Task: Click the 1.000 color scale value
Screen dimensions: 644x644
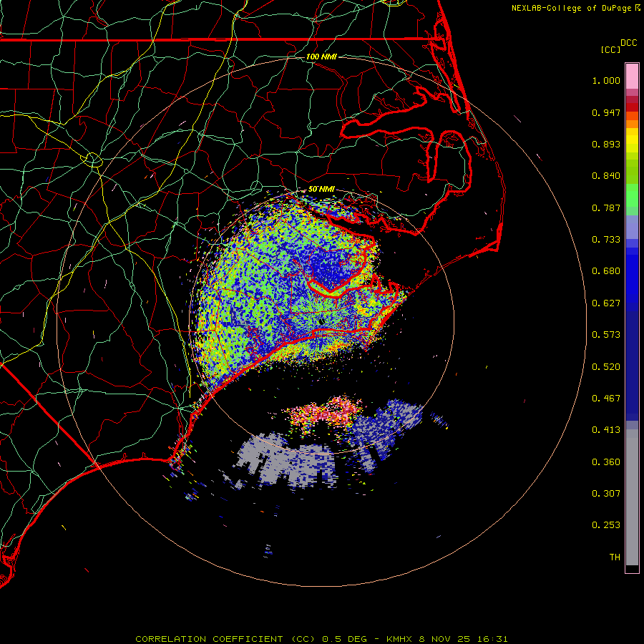Action: 606,80
